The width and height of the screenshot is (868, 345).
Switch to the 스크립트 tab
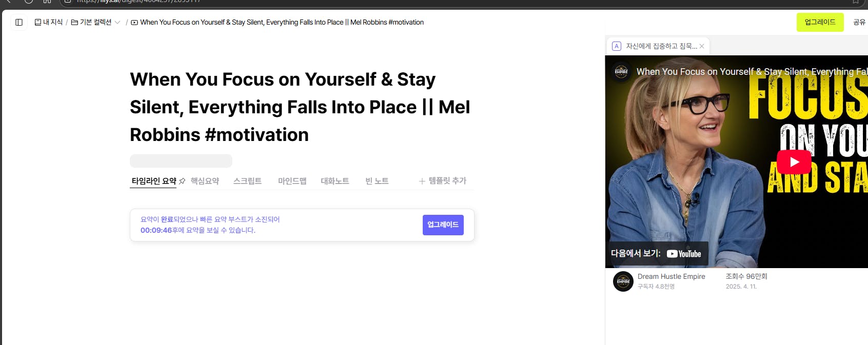click(247, 181)
